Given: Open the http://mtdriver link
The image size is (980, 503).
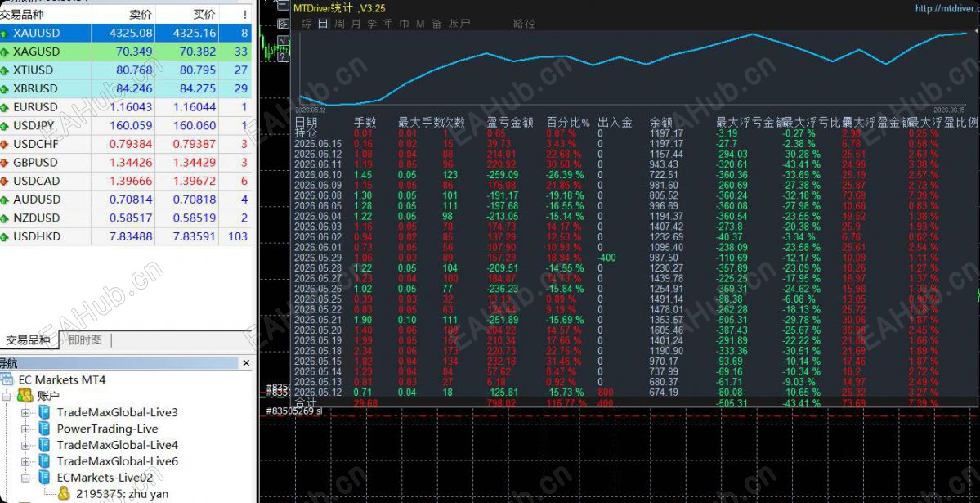Looking at the screenshot, I should point(946,9).
